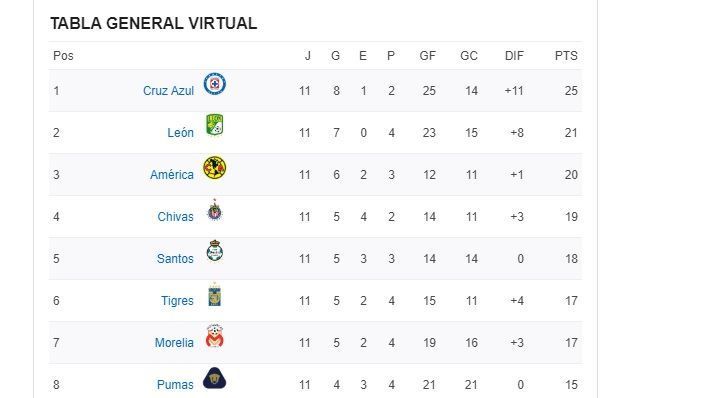Click the León club logo
Screen dimensions: 708x398
[x=214, y=125]
